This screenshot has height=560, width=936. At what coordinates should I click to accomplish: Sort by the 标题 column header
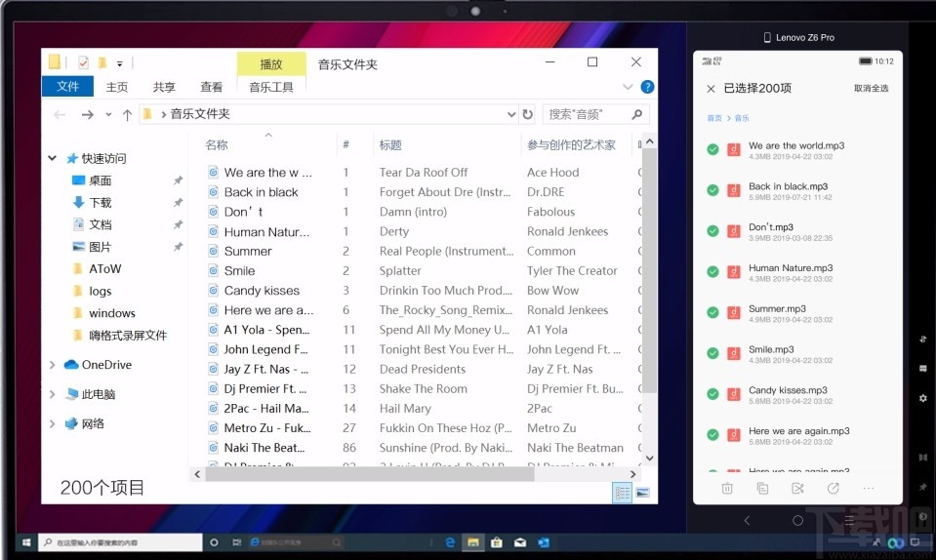point(390,145)
